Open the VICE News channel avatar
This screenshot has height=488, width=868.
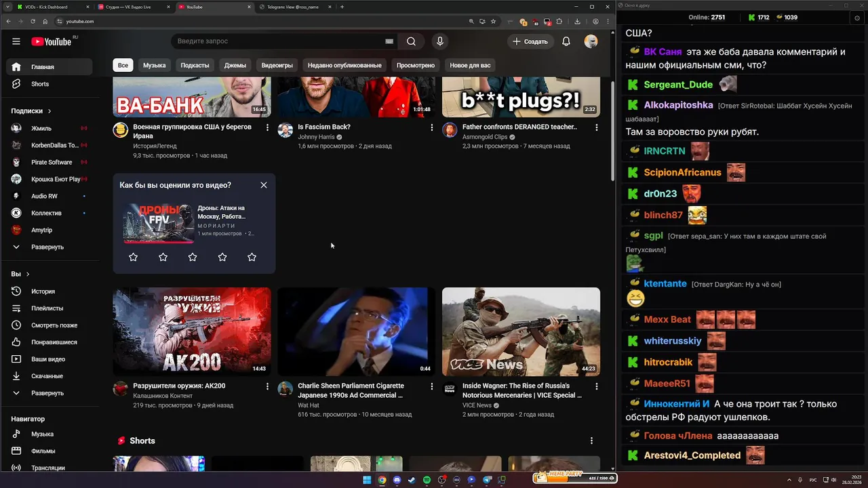pos(450,389)
